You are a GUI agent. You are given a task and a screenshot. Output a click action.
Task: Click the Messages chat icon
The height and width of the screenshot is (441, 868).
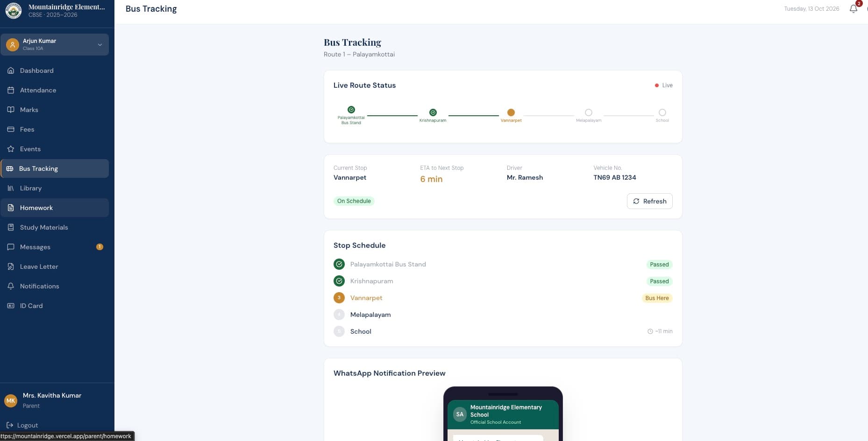tap(11, 247)
